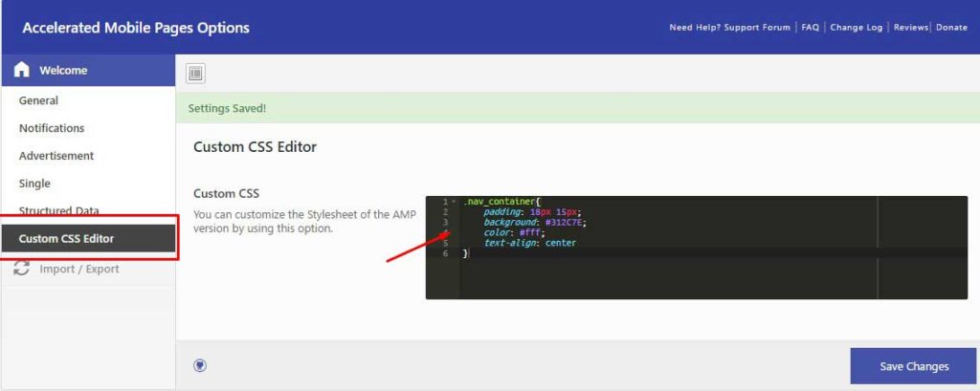This screenshot has height=391, width=980.
Task: Open the Donate link
Action: pos(951,28)
